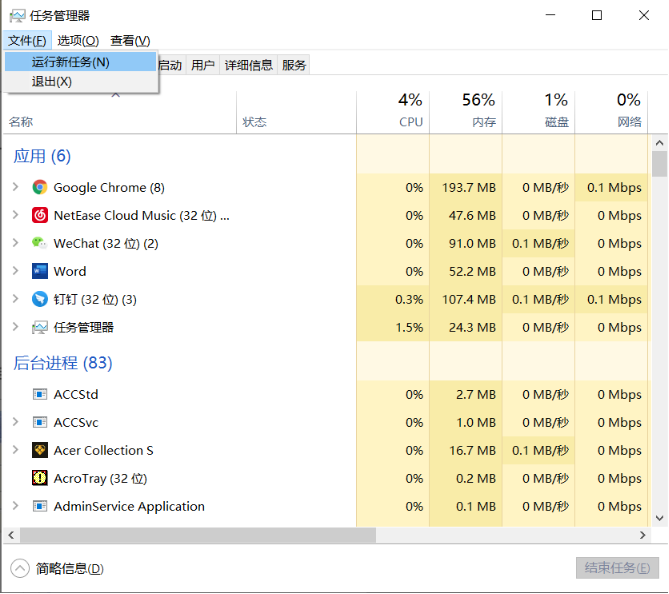Click the Google Chrome app icon

[40, 187]
